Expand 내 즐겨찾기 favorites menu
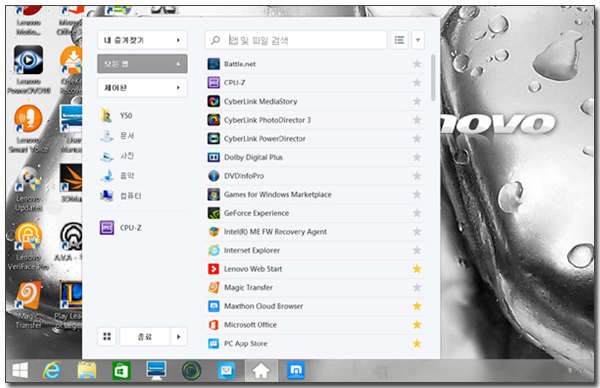 (142, 40)
